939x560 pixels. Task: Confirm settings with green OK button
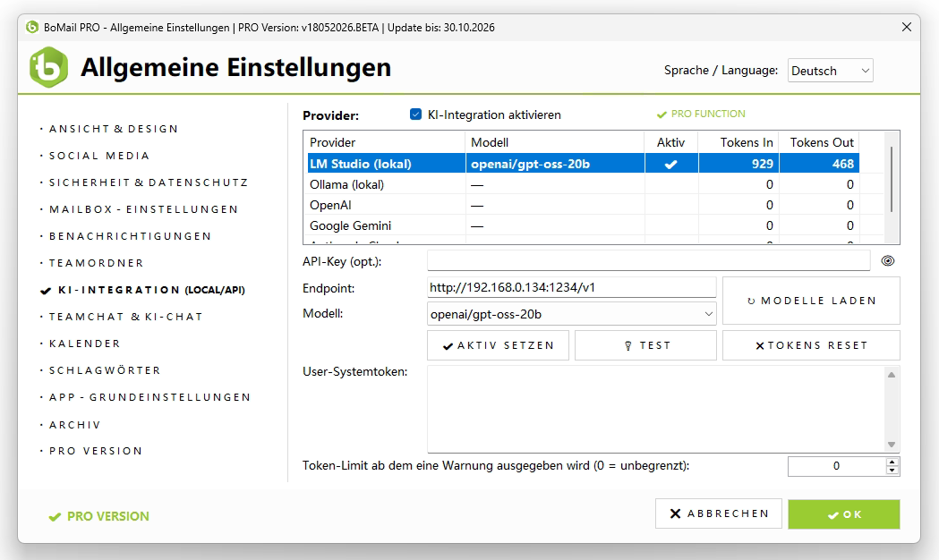click(x=844, y=514)
